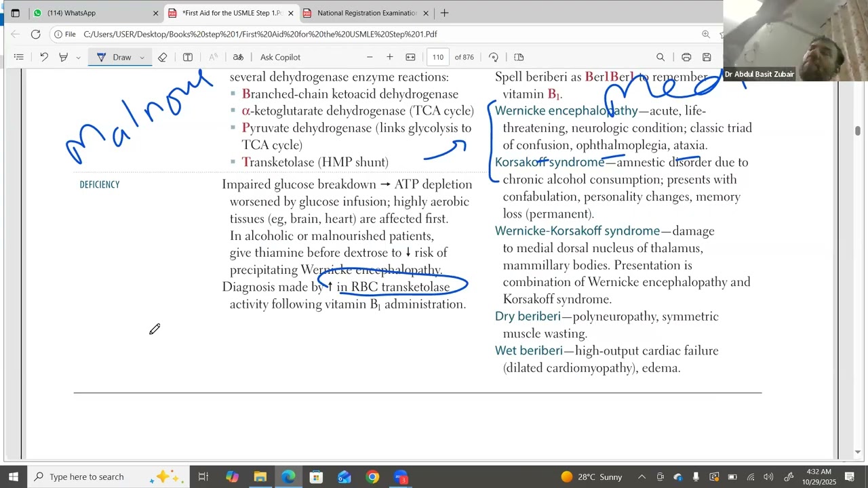Zoom out using the minus button

370,57
